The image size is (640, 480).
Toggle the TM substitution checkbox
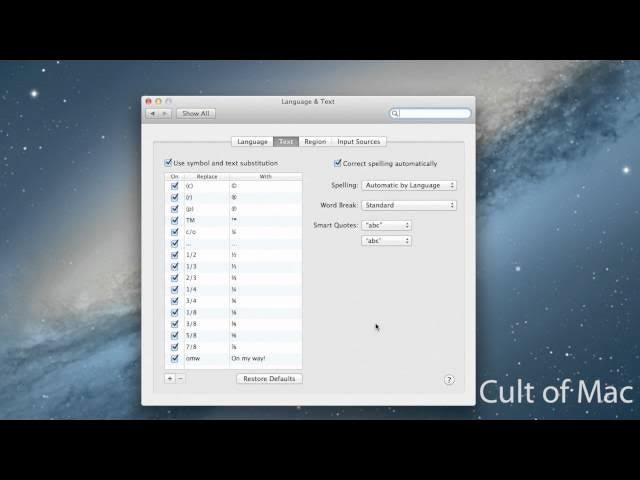coord(175,220)
